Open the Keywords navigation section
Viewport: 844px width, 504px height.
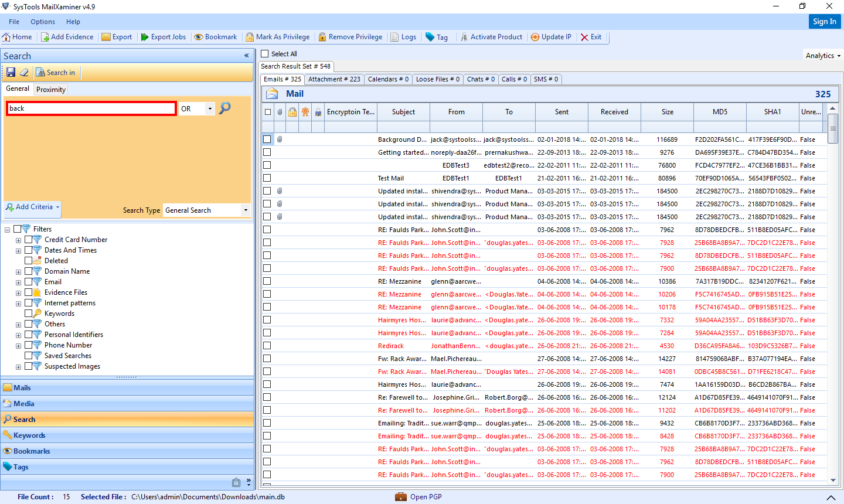tap(127, 435)
